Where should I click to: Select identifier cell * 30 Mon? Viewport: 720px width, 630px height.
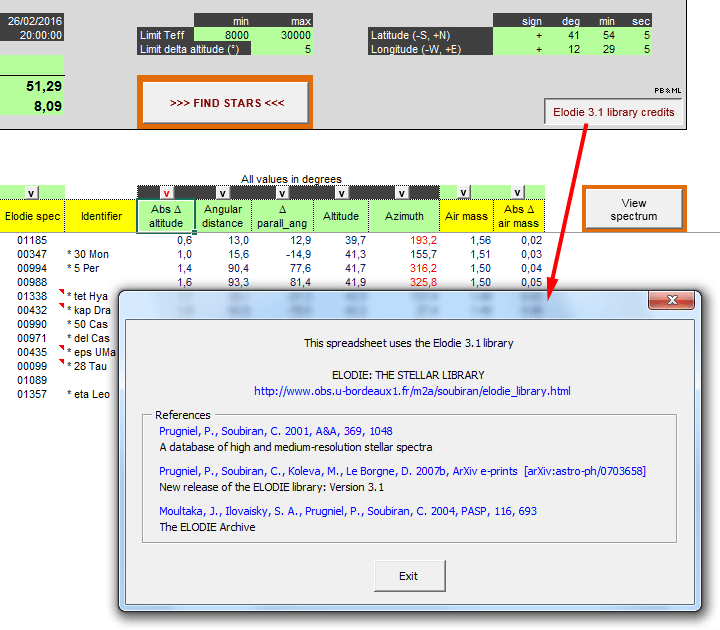[101, 254]
